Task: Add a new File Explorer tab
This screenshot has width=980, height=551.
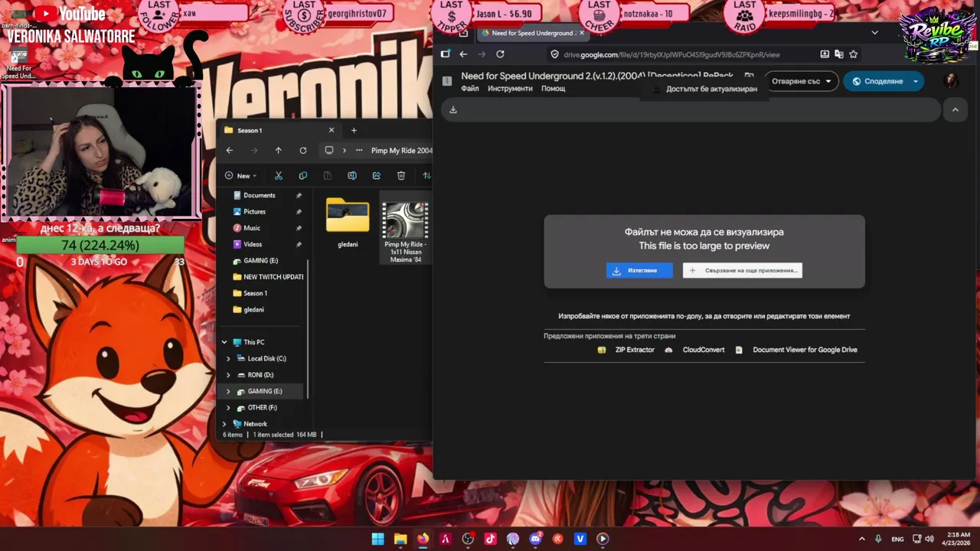Action: click(x=354, y=130)
